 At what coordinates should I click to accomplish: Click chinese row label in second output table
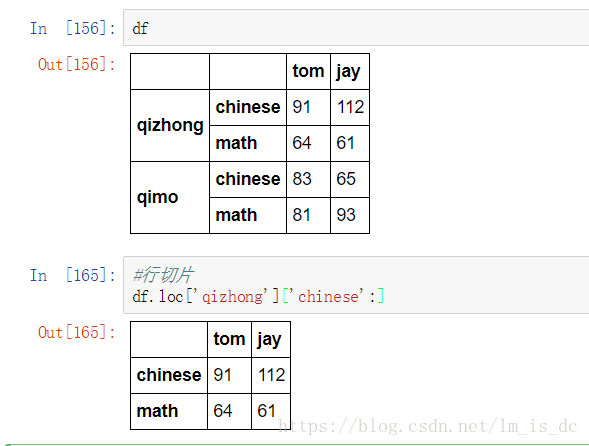(x=169, y=375)
